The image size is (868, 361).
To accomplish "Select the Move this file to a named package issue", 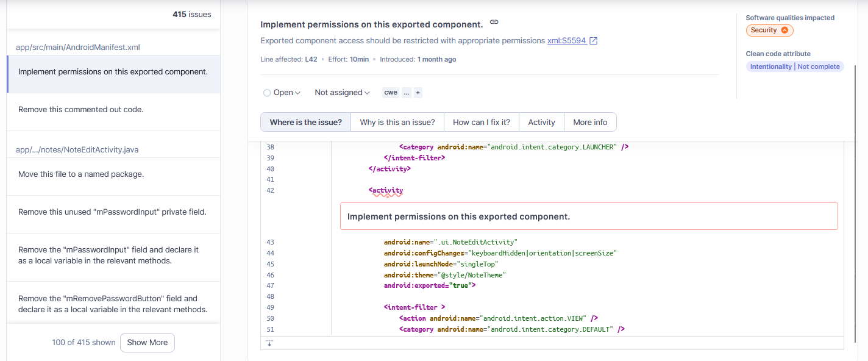I will pos(81,174).
